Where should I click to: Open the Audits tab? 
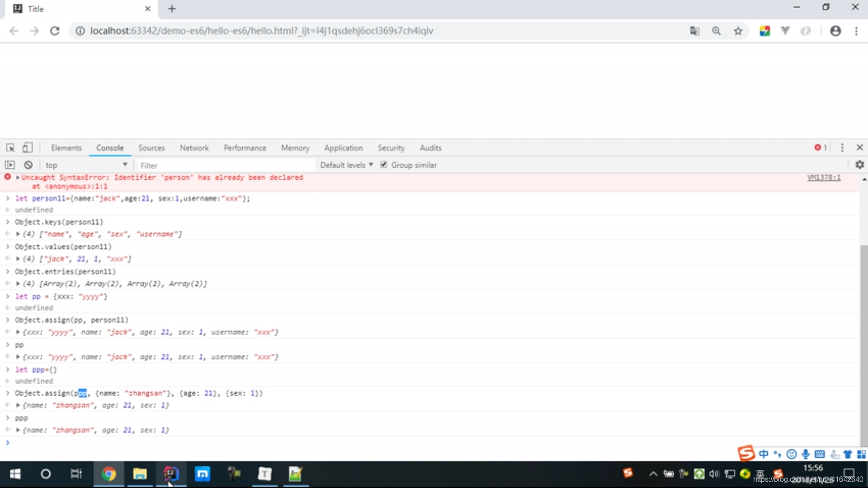point(430,148)
